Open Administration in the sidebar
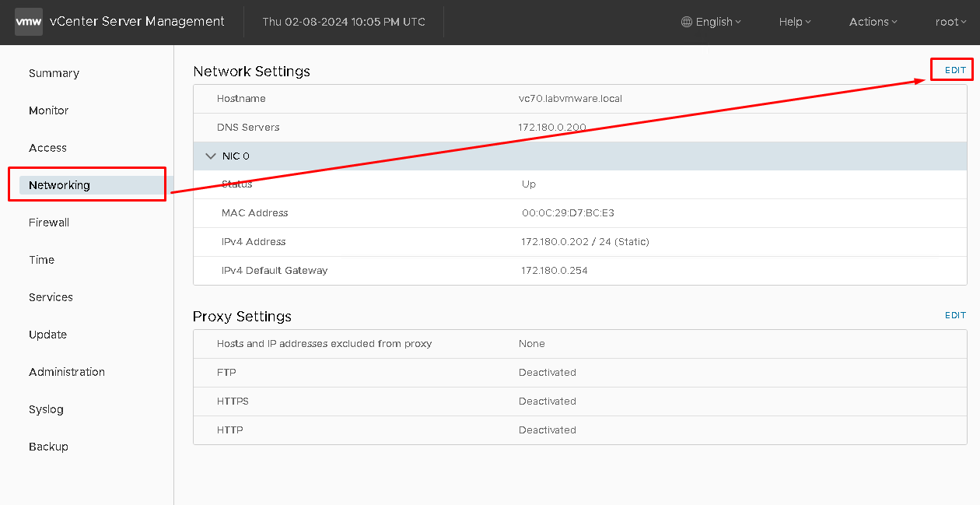The image size is (980, 505). (67, 372)
